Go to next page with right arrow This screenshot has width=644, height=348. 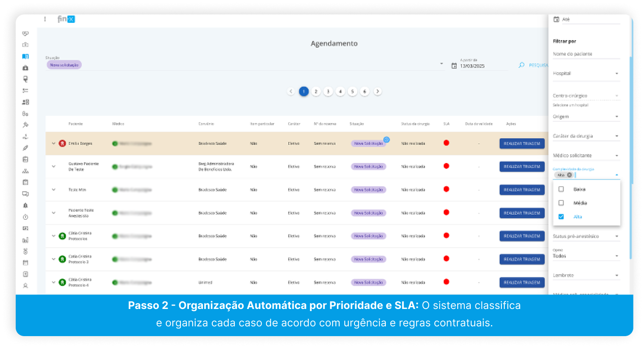click(377, 91)
